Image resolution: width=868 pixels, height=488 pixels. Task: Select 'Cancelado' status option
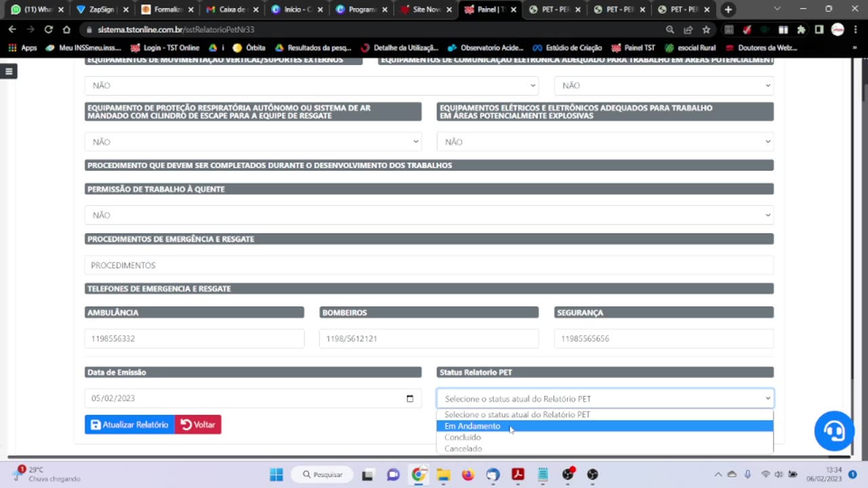605,449
